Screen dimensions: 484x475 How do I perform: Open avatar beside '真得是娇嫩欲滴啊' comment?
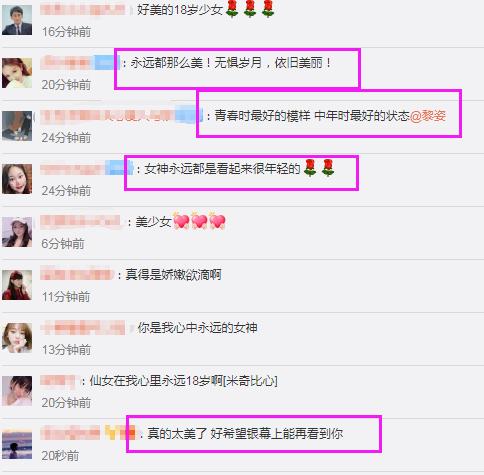17,285
